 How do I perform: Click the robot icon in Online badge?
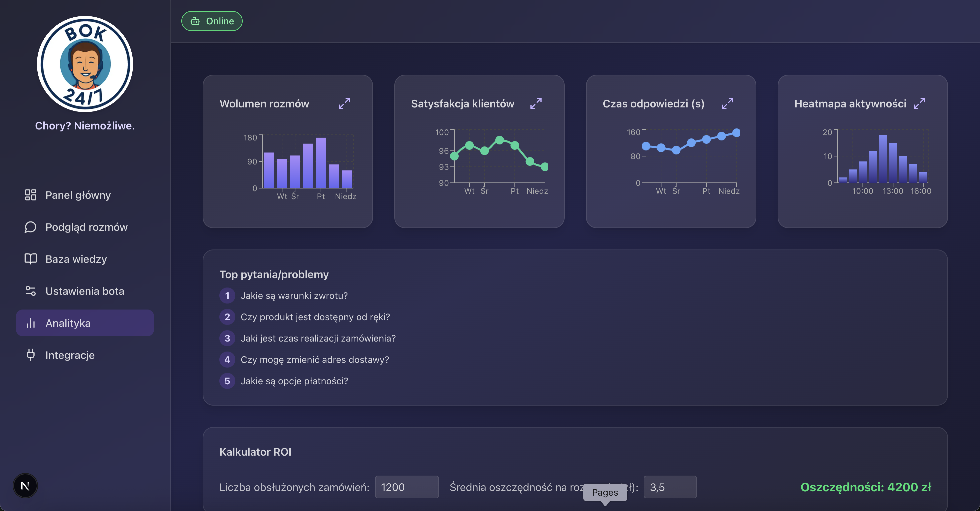click(196, 21)
